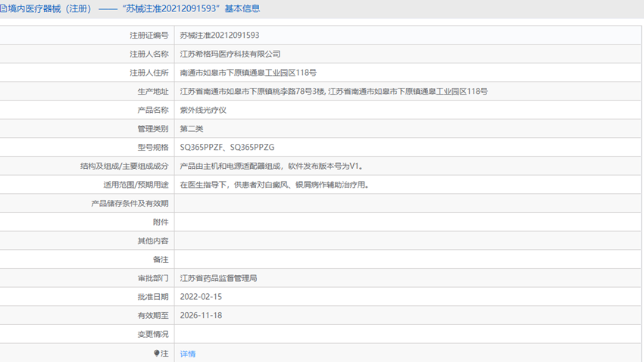This screenshot has height=362, width=644.
Task: Click the 注册证编号 row label
Action: pyautogui.click(x=149, y=36)
